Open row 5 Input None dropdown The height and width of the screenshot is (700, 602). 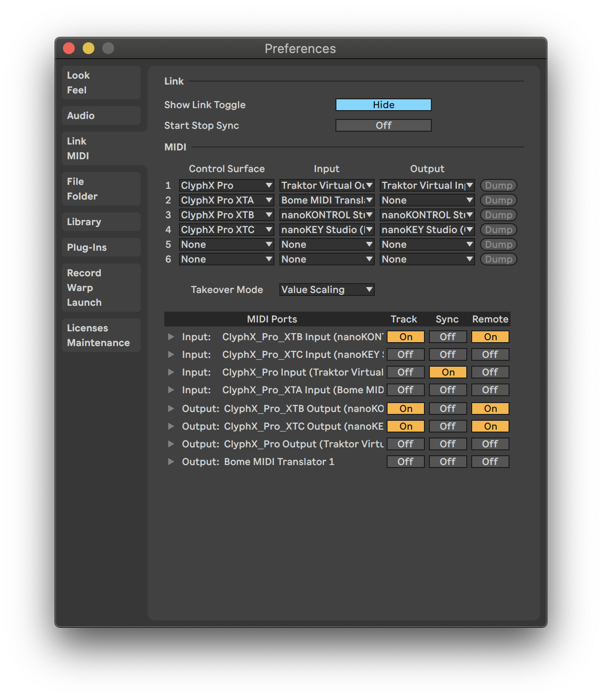coord(327,244)
